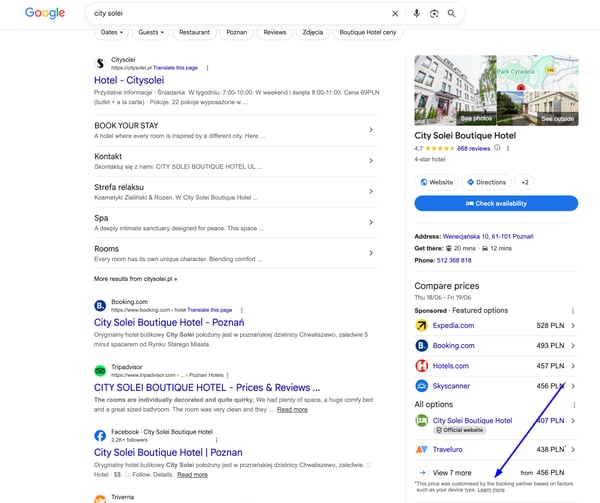Click Learn more about customised price

(491, 490)
